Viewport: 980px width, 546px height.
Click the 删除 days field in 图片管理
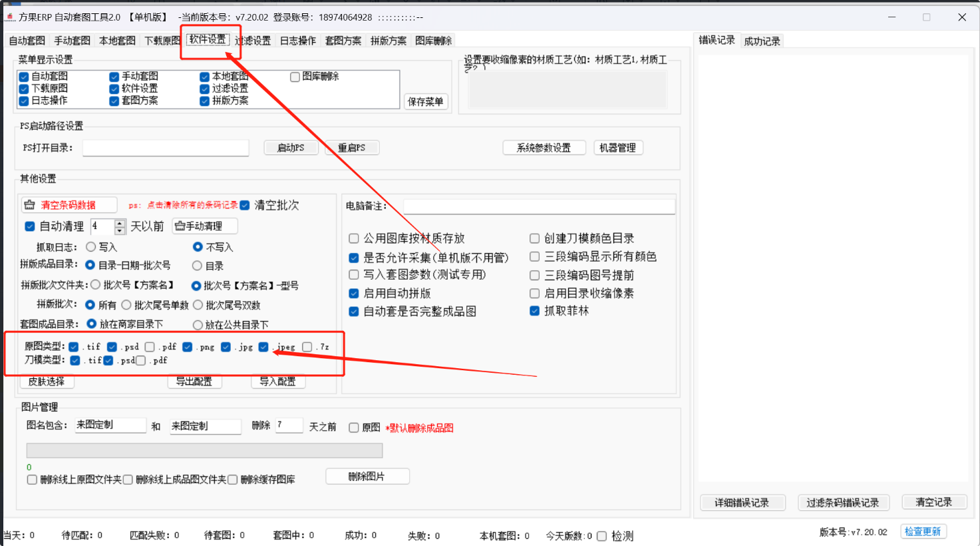click(289, 425)
